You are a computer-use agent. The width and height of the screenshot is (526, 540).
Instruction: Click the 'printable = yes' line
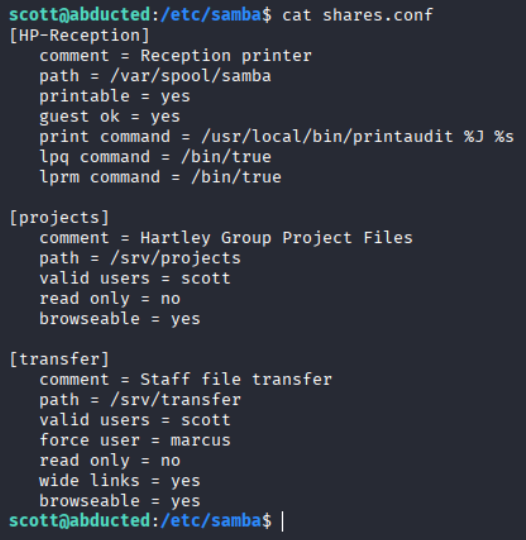(x=115, y=96)
